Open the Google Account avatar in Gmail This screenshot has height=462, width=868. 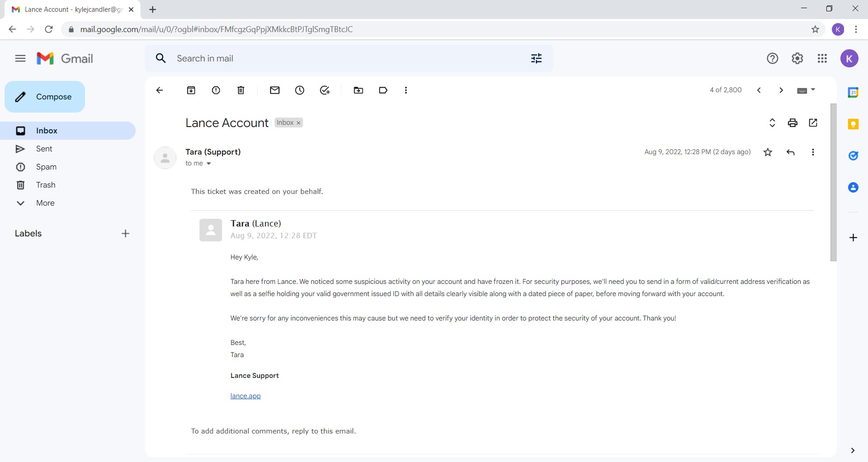tap(849, 58)
